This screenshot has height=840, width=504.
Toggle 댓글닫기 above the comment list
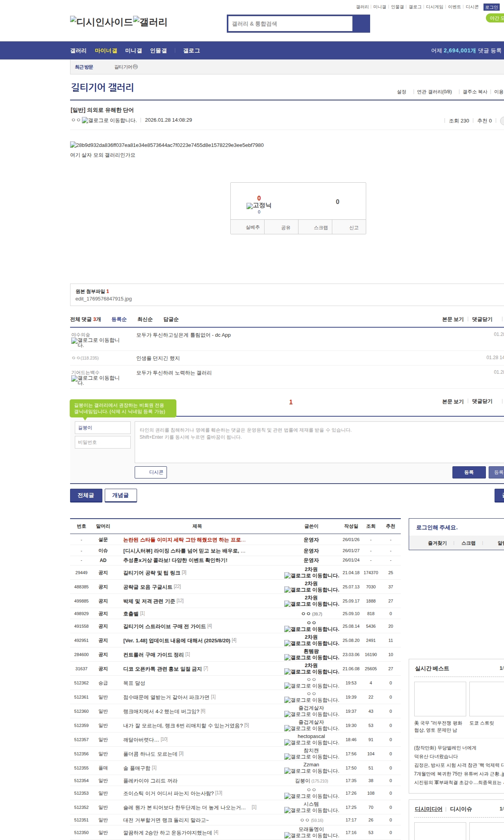coord(482,319)
